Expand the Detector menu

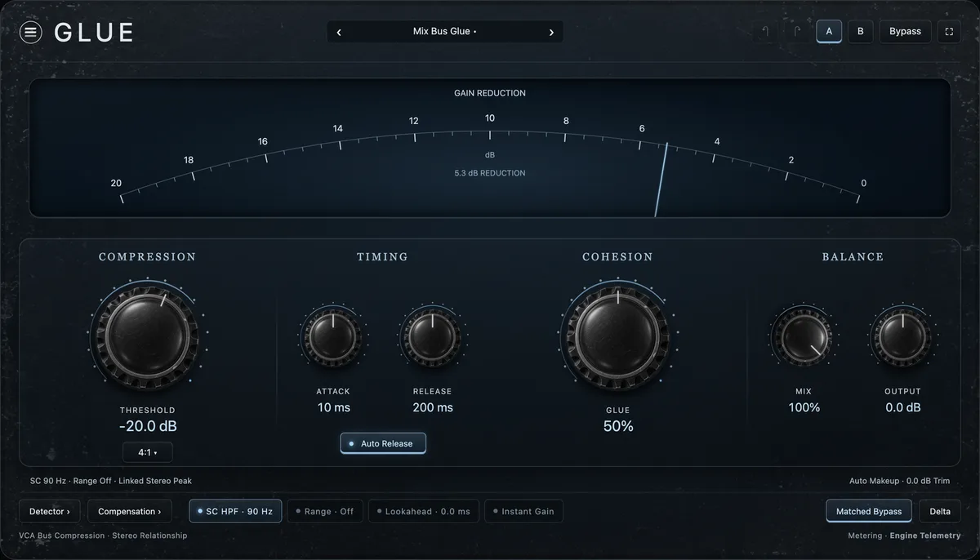[x=50, y=511]
